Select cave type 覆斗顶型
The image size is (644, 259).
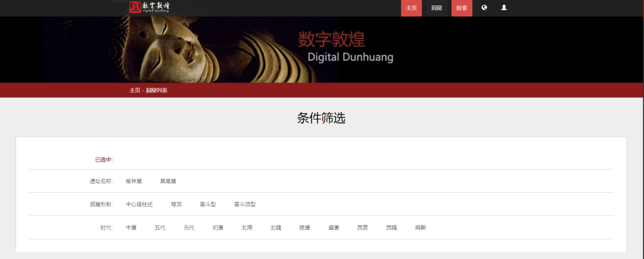(245, 204)
